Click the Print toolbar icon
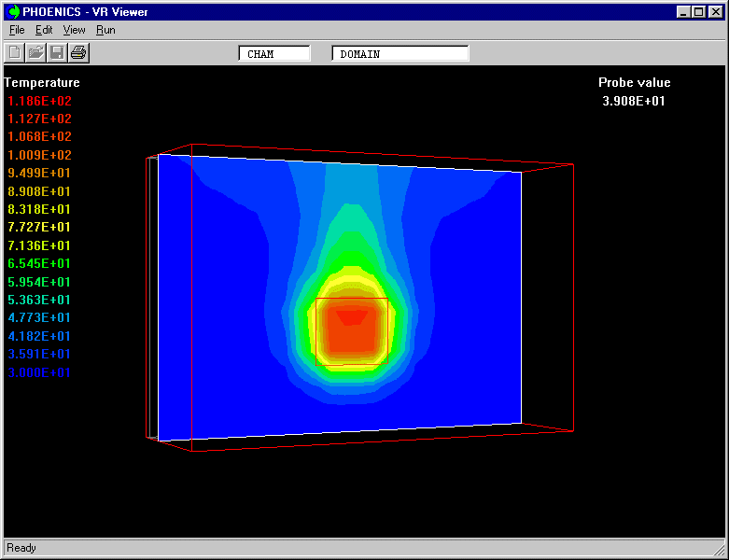The image size is (729, 560). pos(78,53)
